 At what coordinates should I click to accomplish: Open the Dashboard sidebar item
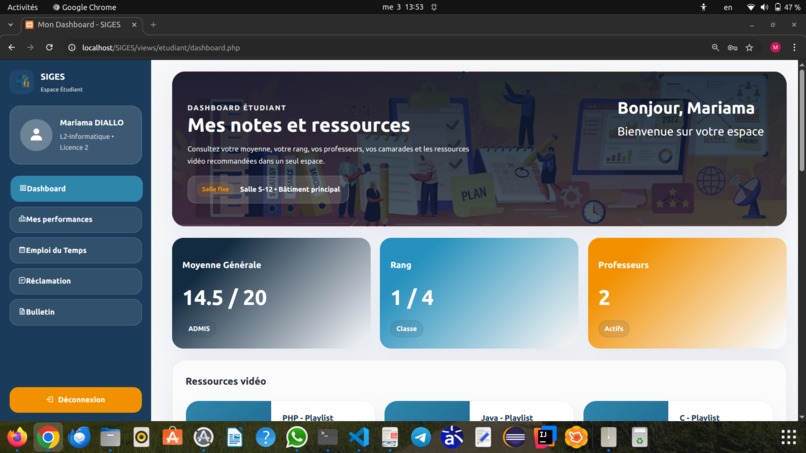76,189
